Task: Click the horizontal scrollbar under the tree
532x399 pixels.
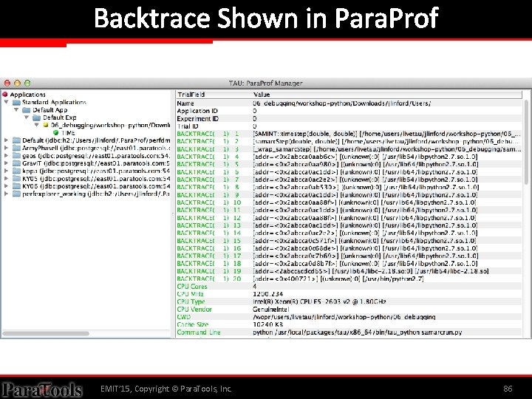Action: (46, 333)
